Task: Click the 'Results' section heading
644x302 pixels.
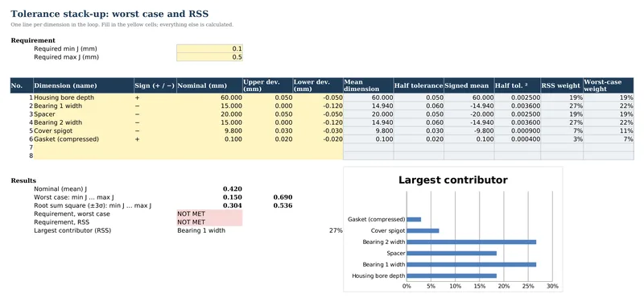Action: [23, 180]
